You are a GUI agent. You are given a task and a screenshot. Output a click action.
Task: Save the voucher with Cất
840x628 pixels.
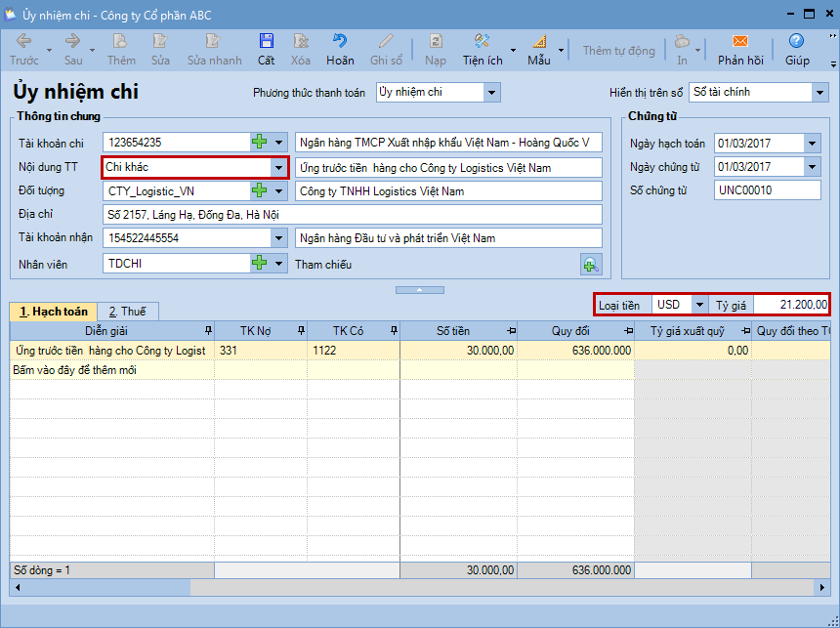point(266,49)
